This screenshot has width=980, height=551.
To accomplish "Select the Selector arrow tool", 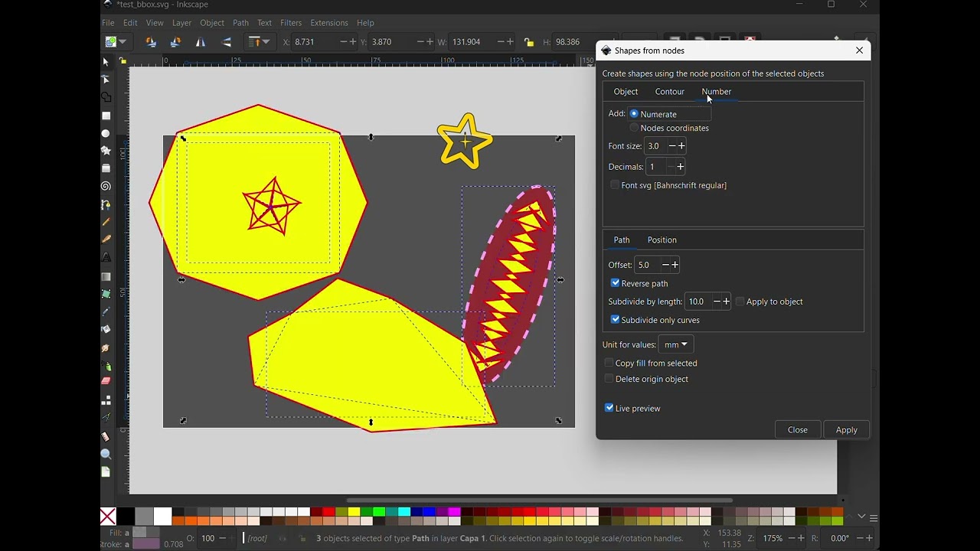I will tap(106, 62).
